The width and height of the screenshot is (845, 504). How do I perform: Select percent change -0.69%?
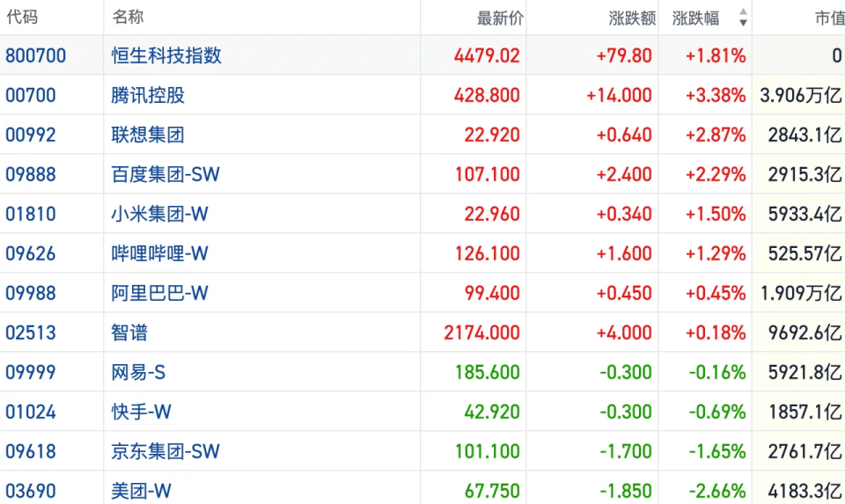pyautogui.click(x=717, y=412)
